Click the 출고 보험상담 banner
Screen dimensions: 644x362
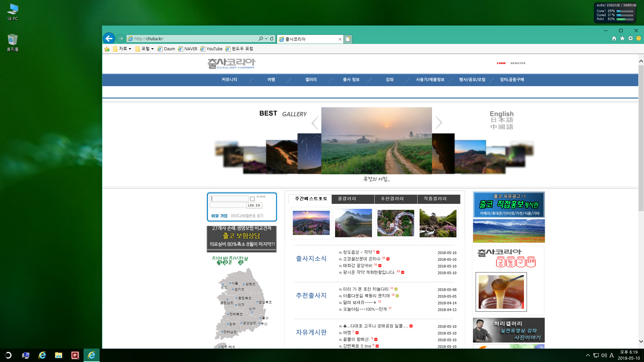(x=241, y=239)
